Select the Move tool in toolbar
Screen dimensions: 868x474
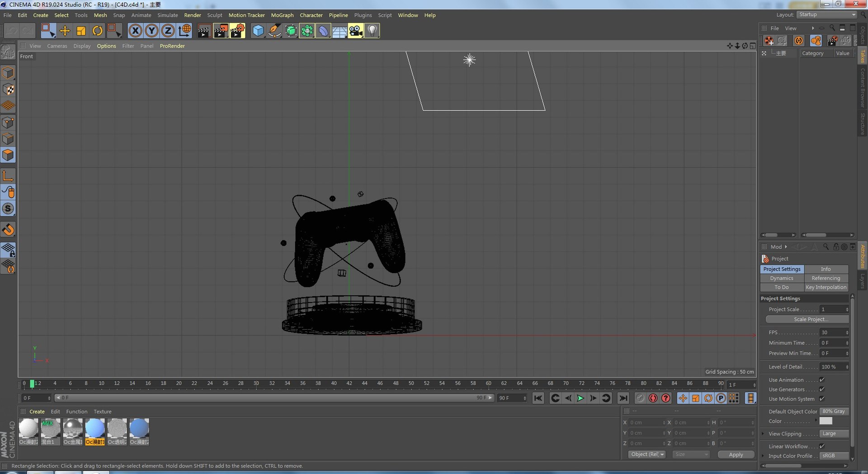click(x=65, y=31)
